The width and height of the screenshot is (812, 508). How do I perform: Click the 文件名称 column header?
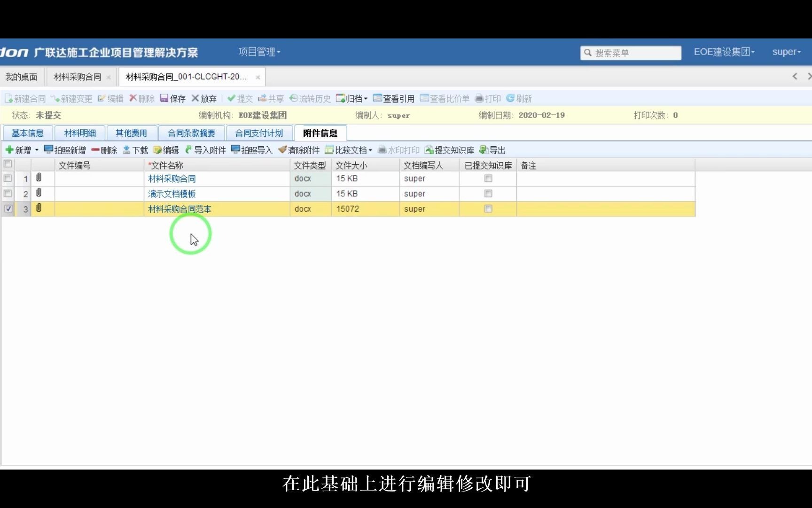[x=217, y=165]
